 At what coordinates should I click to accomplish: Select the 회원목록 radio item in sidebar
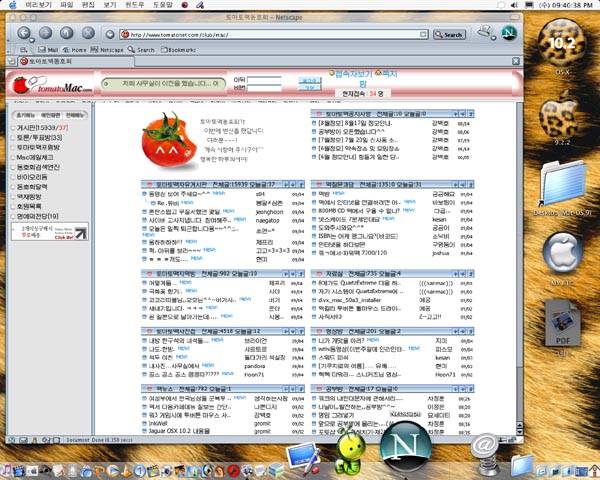(x=11, y=205)
